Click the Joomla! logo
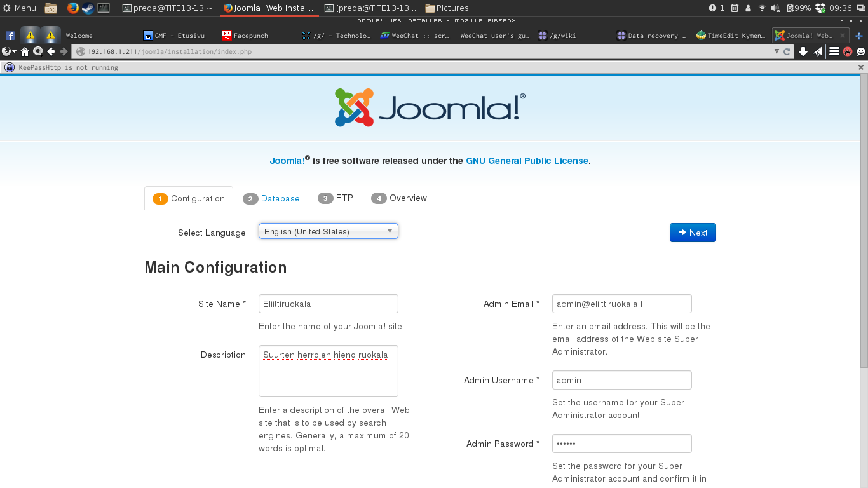Image resolution: width=868 pixels, height=488 pixels. pos(430,107)
